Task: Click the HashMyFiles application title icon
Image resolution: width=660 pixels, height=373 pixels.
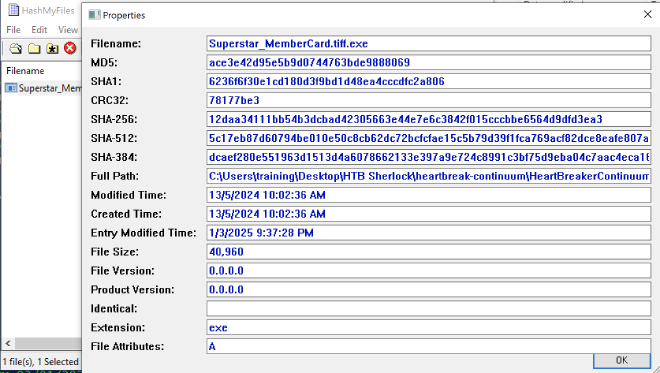Action: tap(13, 10)
